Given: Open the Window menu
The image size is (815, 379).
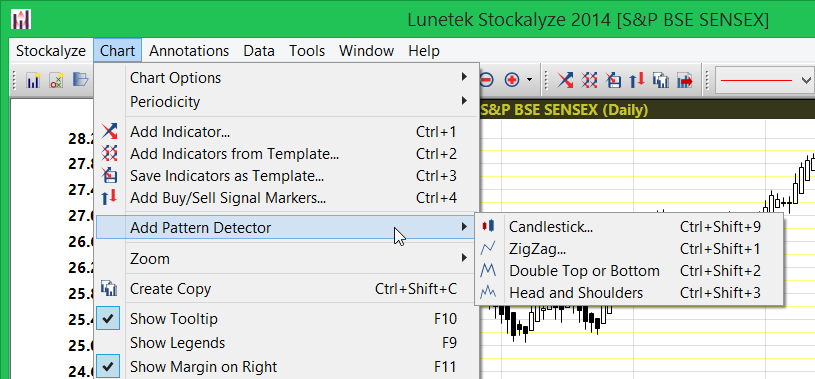Looking at the screenshot, I should click(366, 51).
